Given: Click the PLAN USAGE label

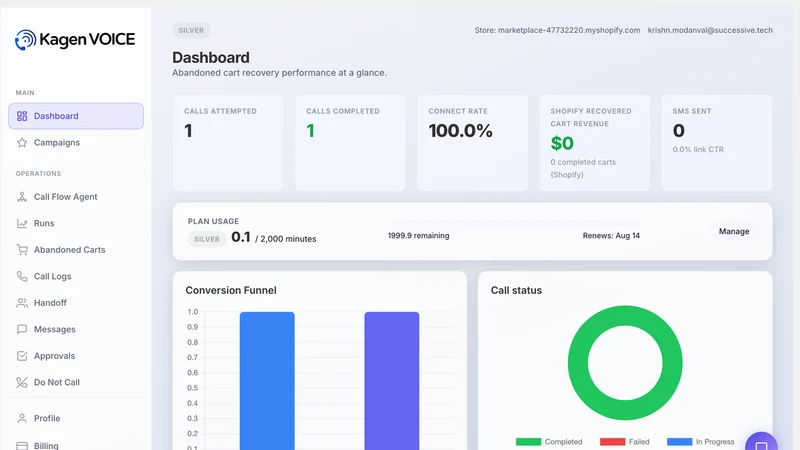Looking at the screenshot, I should (x=213, y=221).
